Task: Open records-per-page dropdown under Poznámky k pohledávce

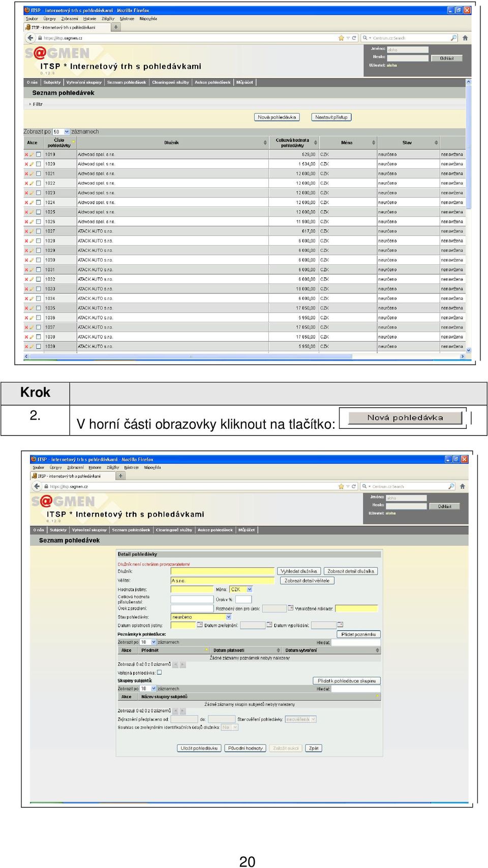Action: [148, 642]
